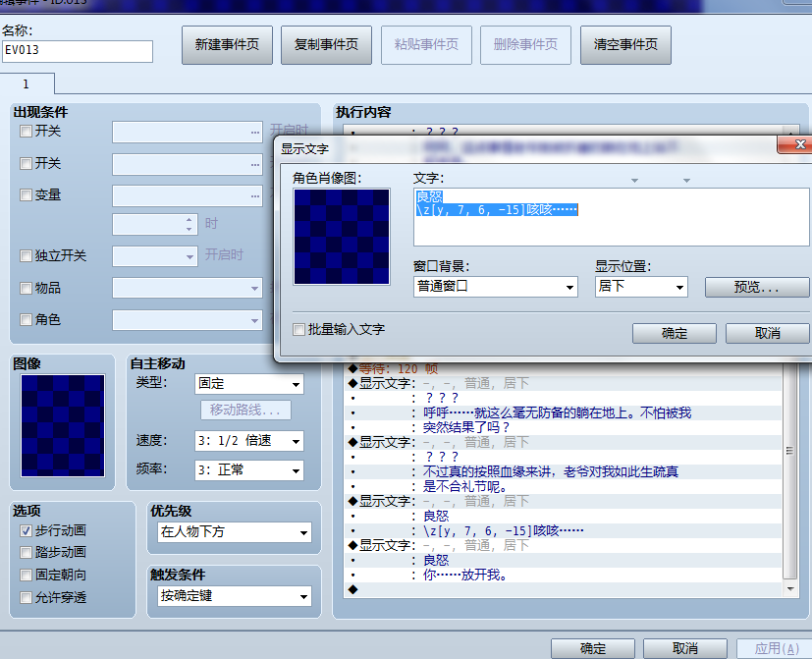812x659 pixels.
Task: Select the line \z[y, 7, 6, -15]咳咳……
Action: tap(564, 531)
